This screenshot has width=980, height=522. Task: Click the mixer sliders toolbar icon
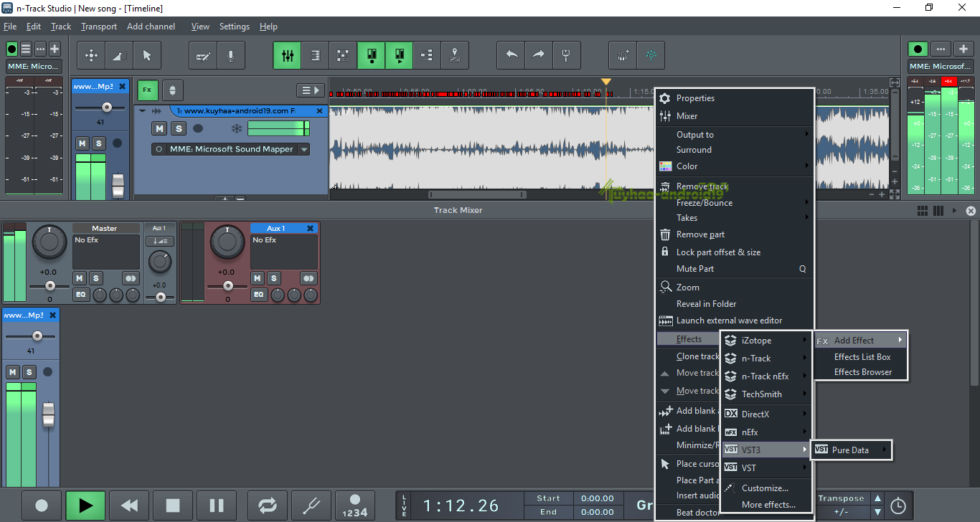tap(287, 55)
